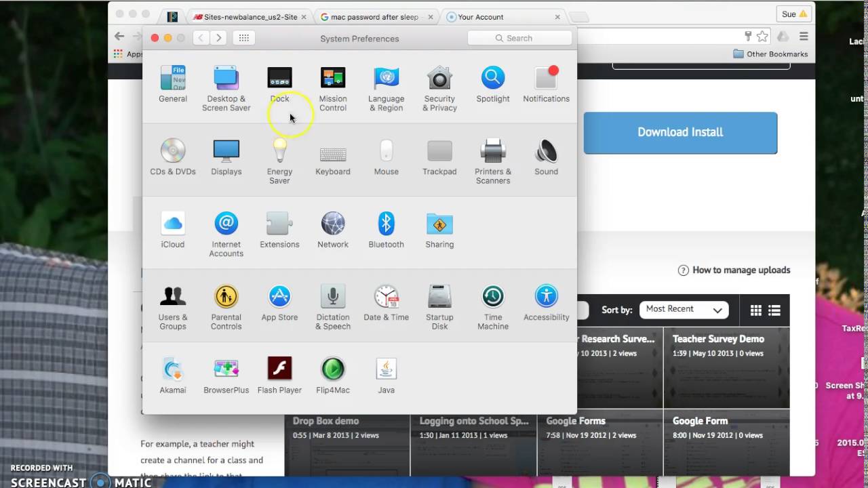Switch to Sites-newbalance_us2 Chrome tab
Viewport: 868px width, 488px height.
point(250,17)
